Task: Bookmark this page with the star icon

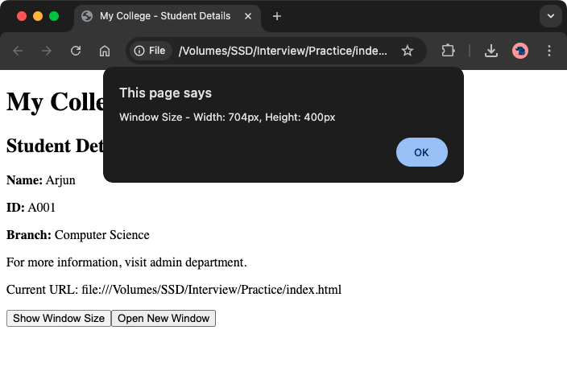Action: click(x=408, y=51)
